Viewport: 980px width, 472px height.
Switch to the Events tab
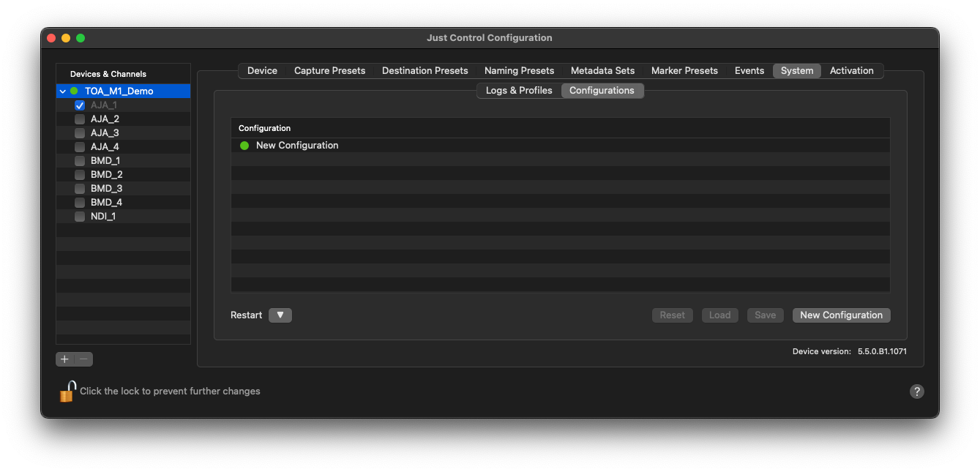(749, 71)
